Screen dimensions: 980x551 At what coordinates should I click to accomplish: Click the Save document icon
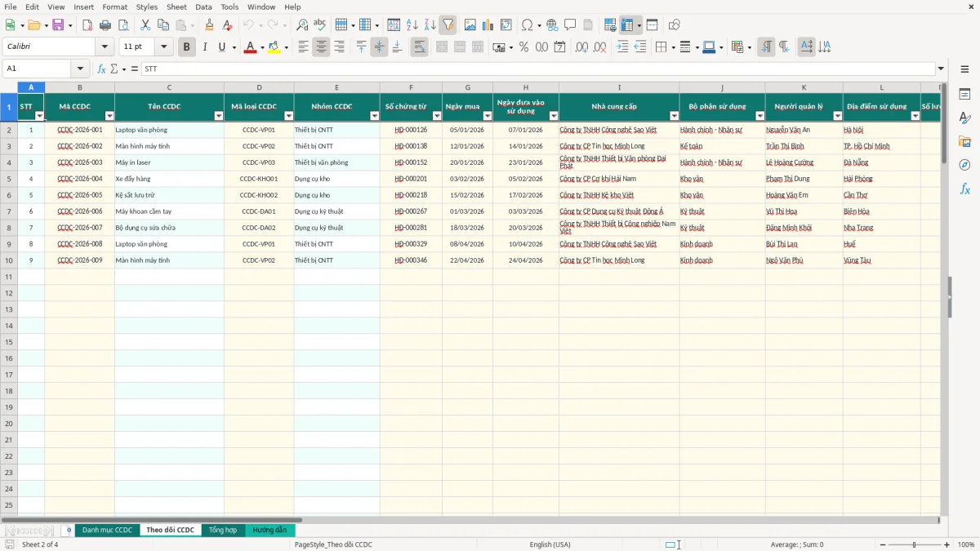click(x=58, y=25)
